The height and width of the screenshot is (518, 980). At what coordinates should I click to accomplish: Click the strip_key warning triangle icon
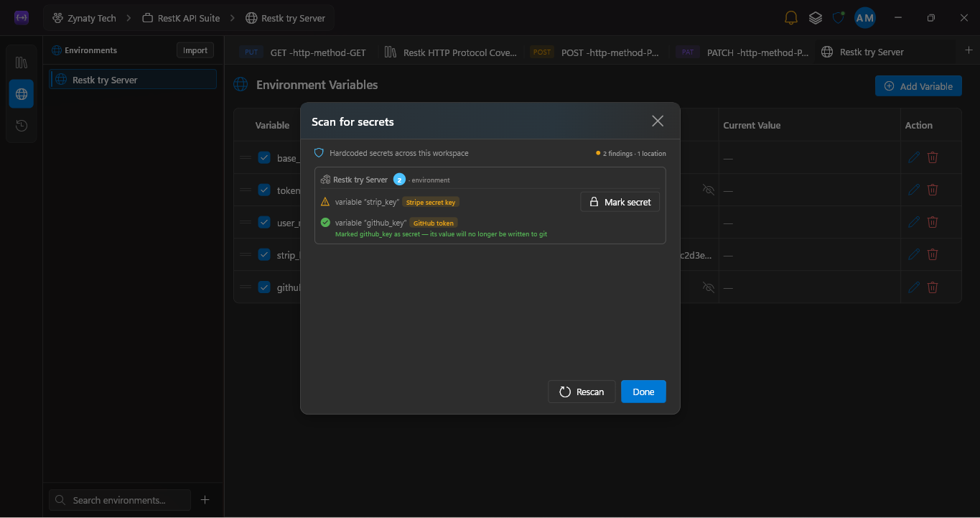[325, 202]
